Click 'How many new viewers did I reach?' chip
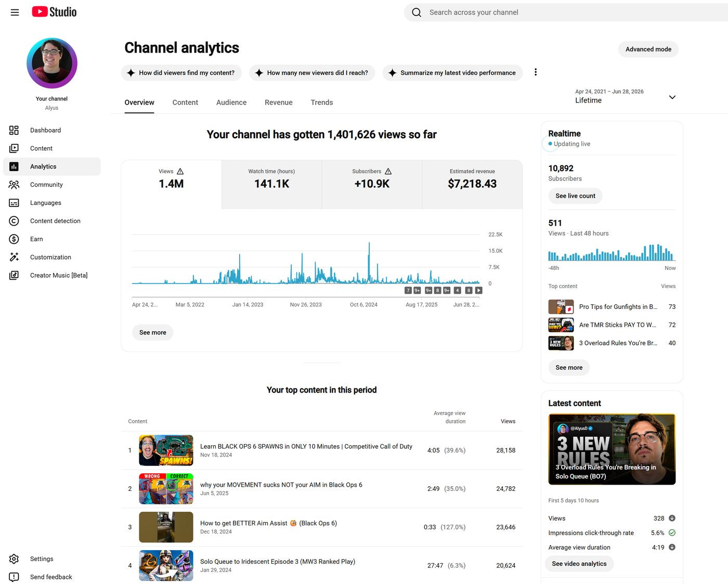This screenshot has height=584, width=728. [312, 73]
